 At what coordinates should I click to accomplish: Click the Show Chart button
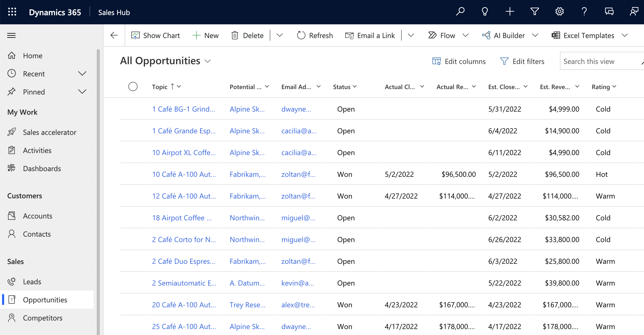click(x=155, y=35)
